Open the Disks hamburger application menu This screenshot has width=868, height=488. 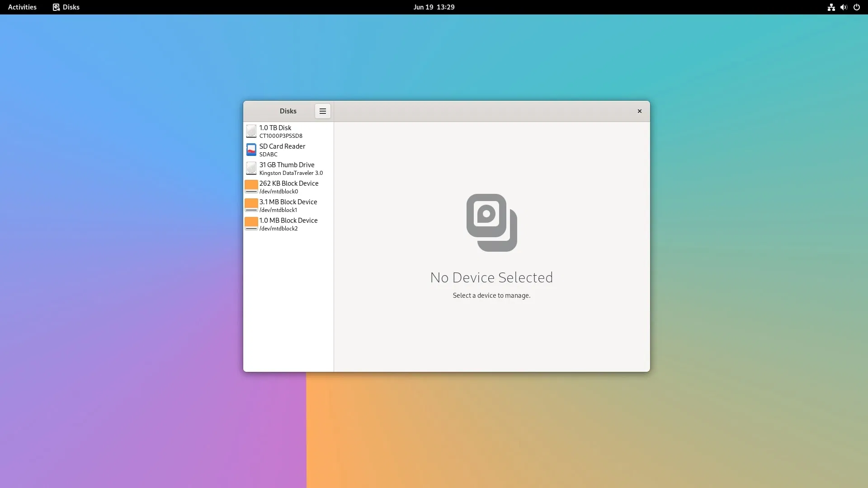(322, 111)
